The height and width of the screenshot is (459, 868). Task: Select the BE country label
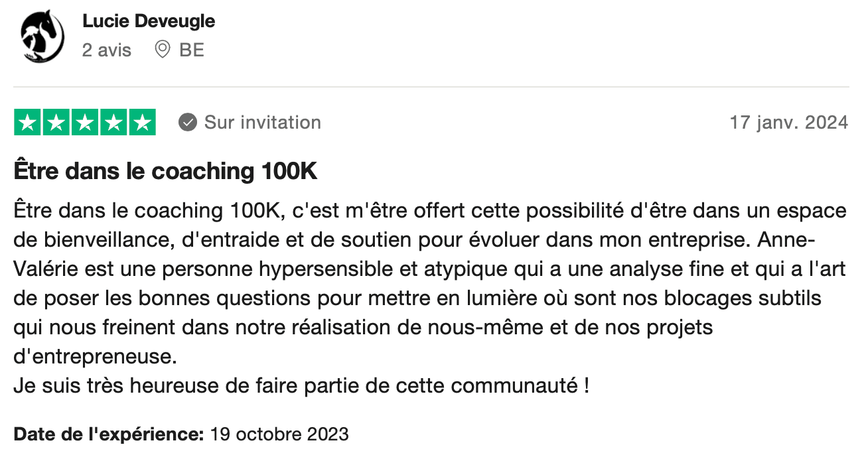click(192, 50)
